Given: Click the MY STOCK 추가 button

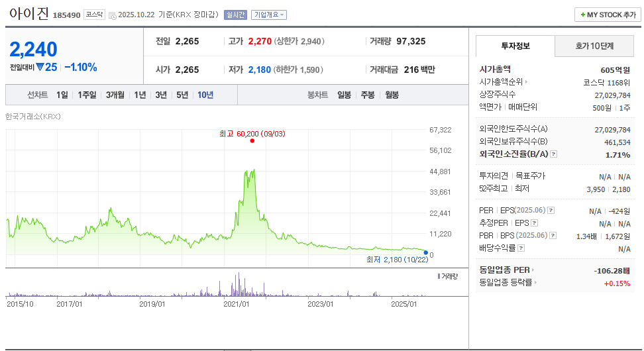Looking at the screenshot, I should (x=608, y=15).
